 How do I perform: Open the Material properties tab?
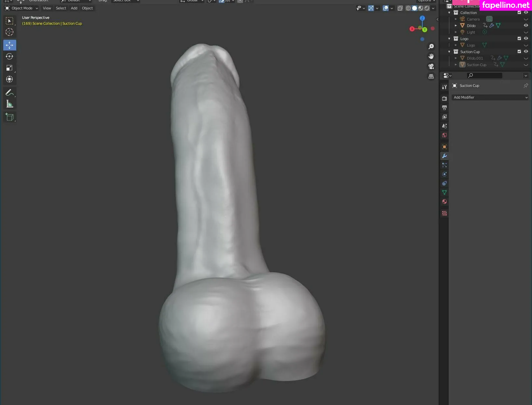click(x=444, y=202)
